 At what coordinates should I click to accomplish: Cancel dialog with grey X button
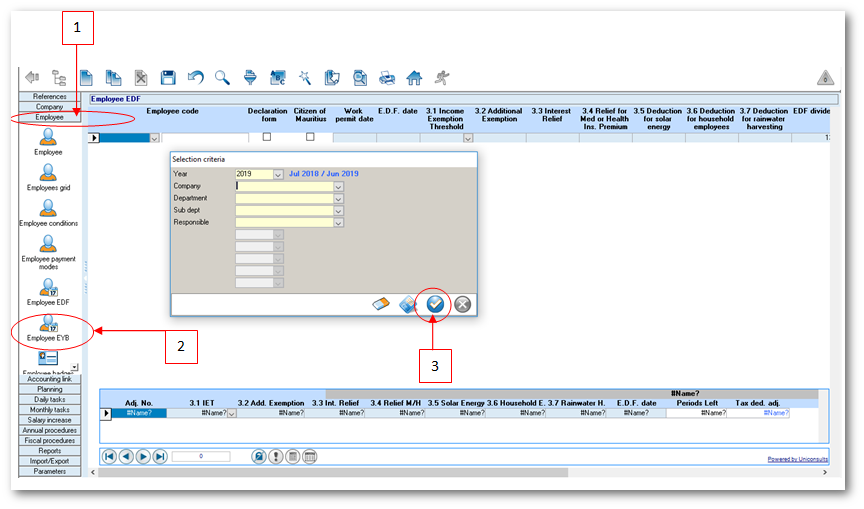tap(462, 304)
